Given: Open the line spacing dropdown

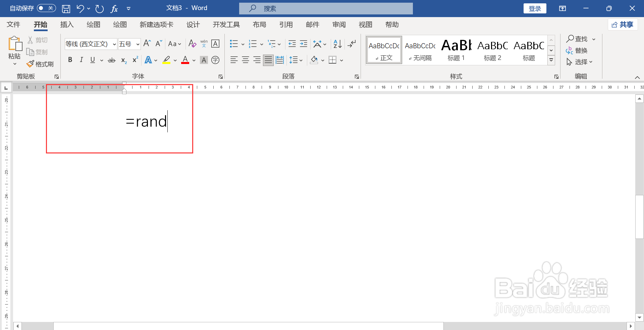Looking at the screenshot, I should click(x=296, y=60).
